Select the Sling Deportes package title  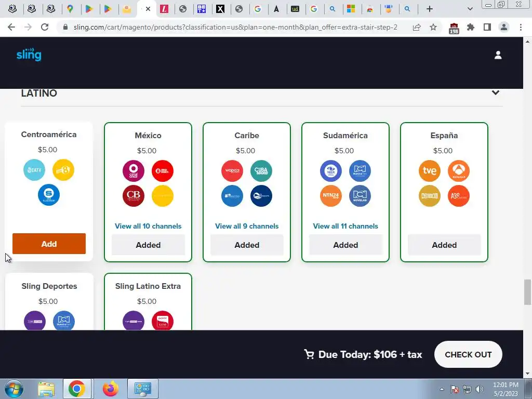[x=49, y=286]
